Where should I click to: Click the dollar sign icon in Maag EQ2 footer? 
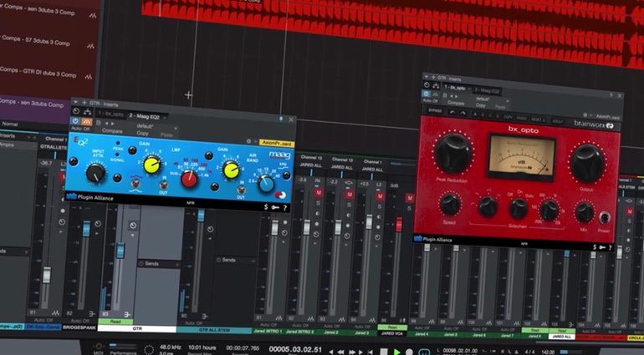tap(266, 207)
